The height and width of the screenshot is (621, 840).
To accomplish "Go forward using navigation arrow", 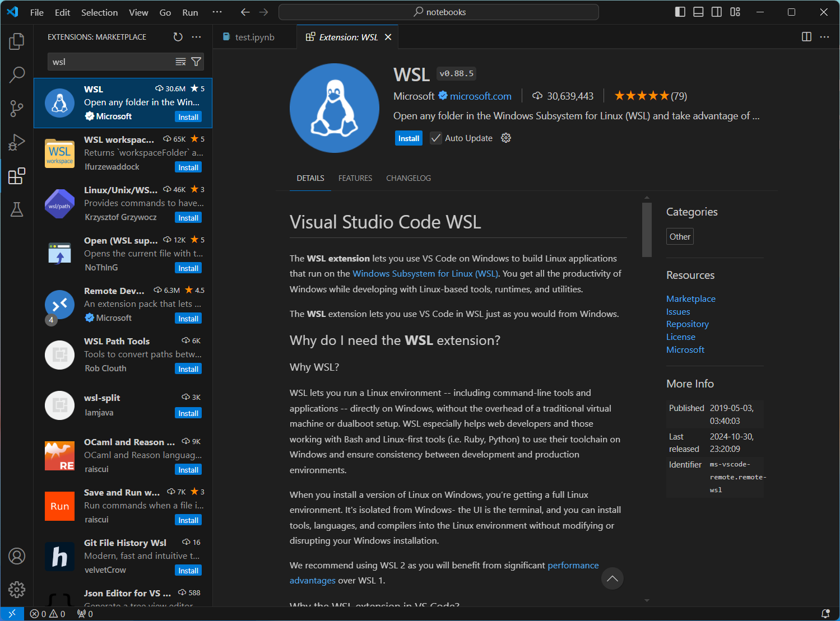I will [263, 12].
